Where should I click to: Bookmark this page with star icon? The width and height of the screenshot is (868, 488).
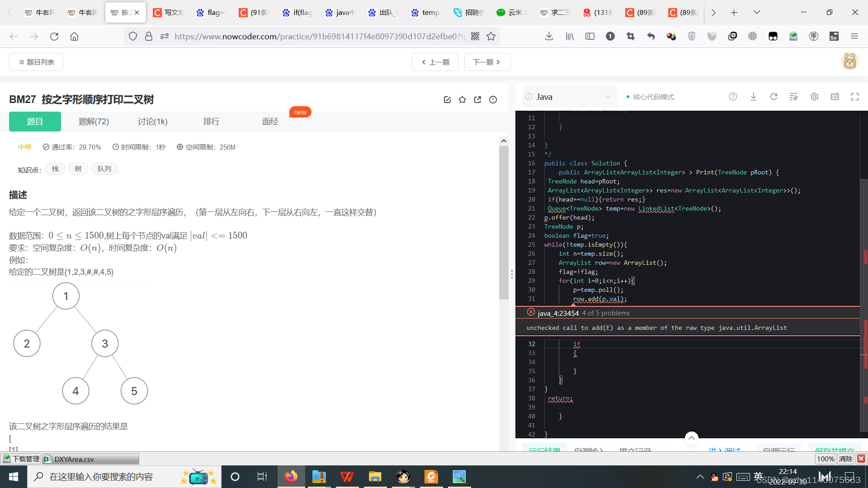491,37
